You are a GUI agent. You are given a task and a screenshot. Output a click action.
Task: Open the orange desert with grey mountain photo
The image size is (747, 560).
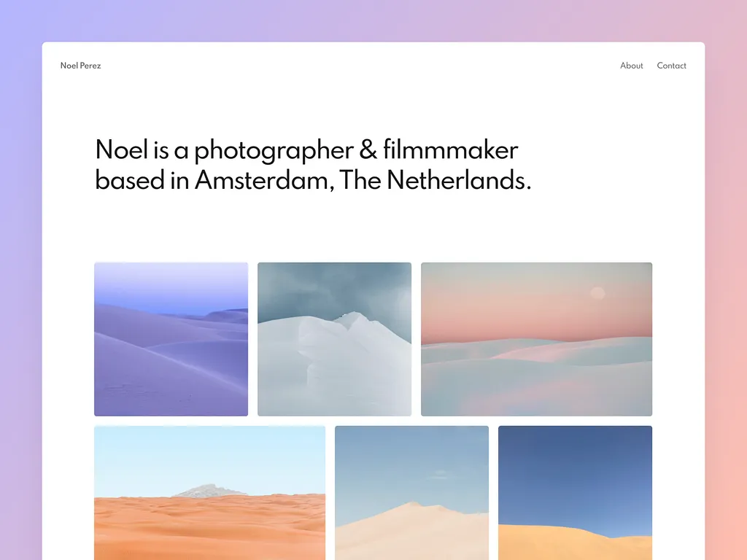tap(209, 493)
